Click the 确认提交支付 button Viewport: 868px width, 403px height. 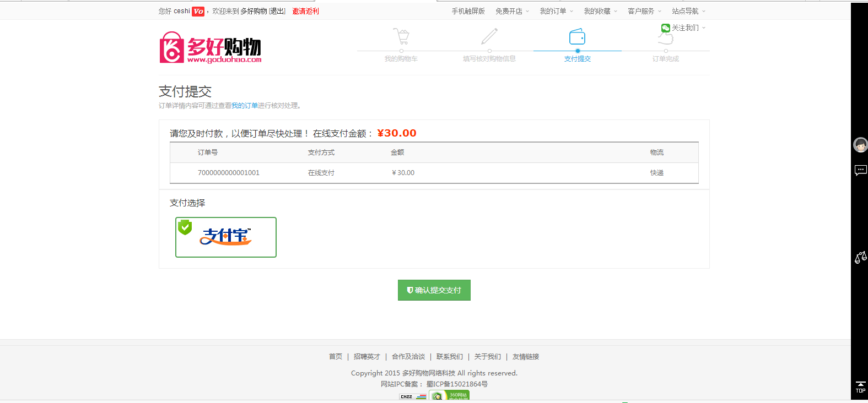434,290
